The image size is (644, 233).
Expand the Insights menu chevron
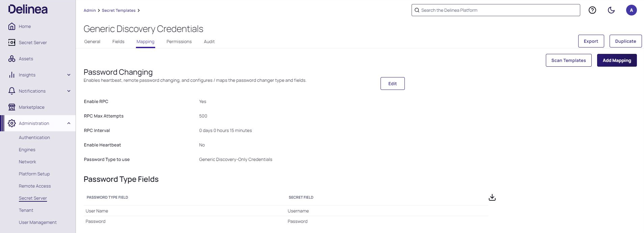[69, 75]
